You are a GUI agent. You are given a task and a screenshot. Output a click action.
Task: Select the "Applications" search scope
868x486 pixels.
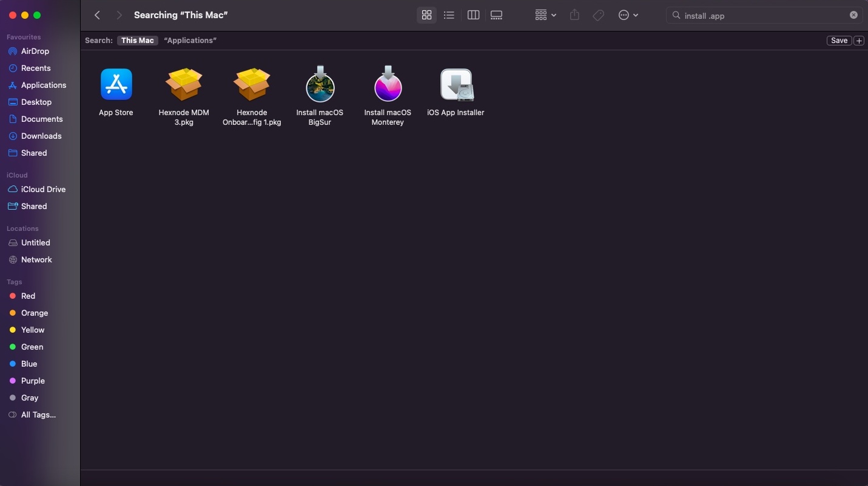point(190,41)
